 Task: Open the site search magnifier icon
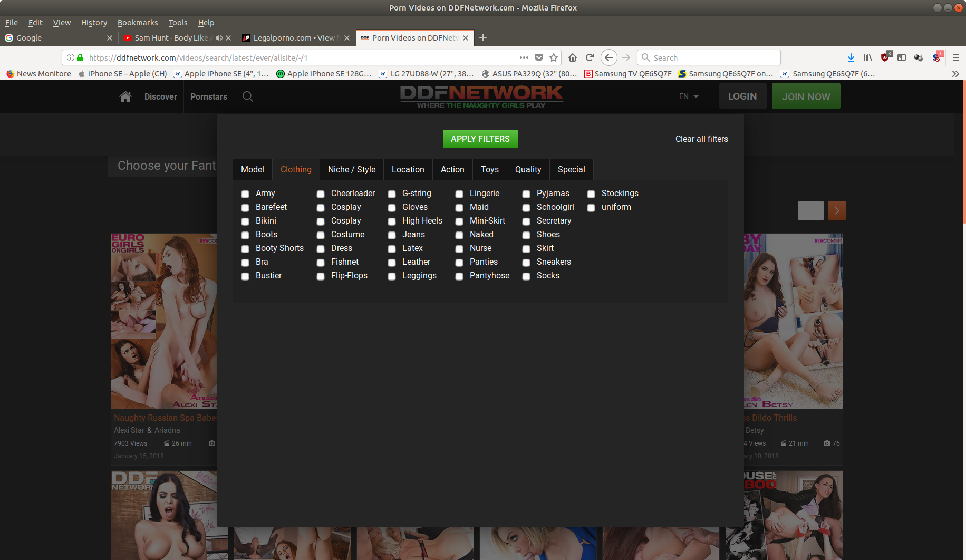[x=247, y=96]
